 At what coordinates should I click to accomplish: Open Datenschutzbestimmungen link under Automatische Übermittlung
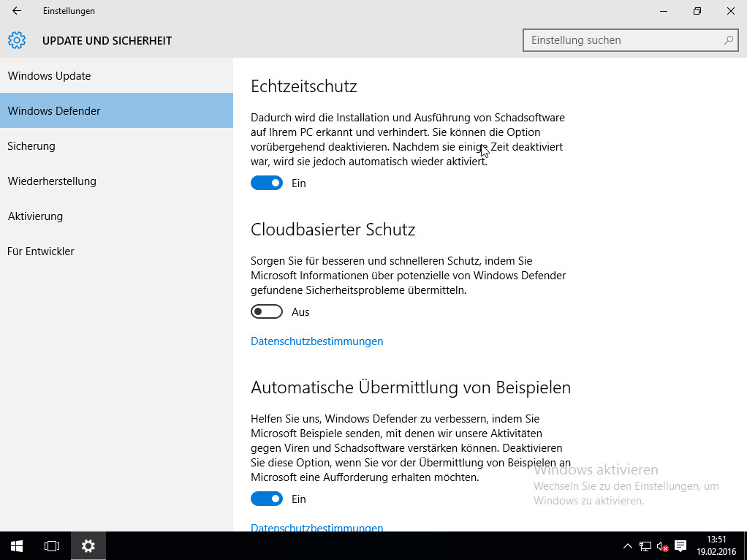click(316, 527)
